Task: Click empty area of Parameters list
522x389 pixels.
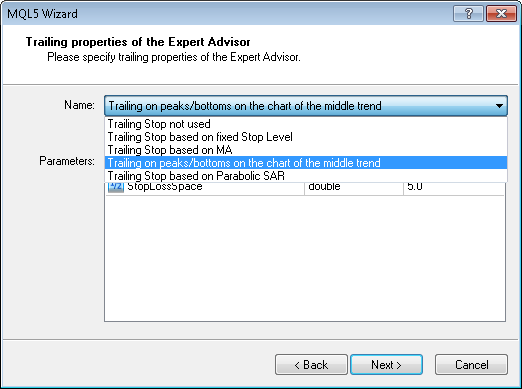Action: point(305,258)
